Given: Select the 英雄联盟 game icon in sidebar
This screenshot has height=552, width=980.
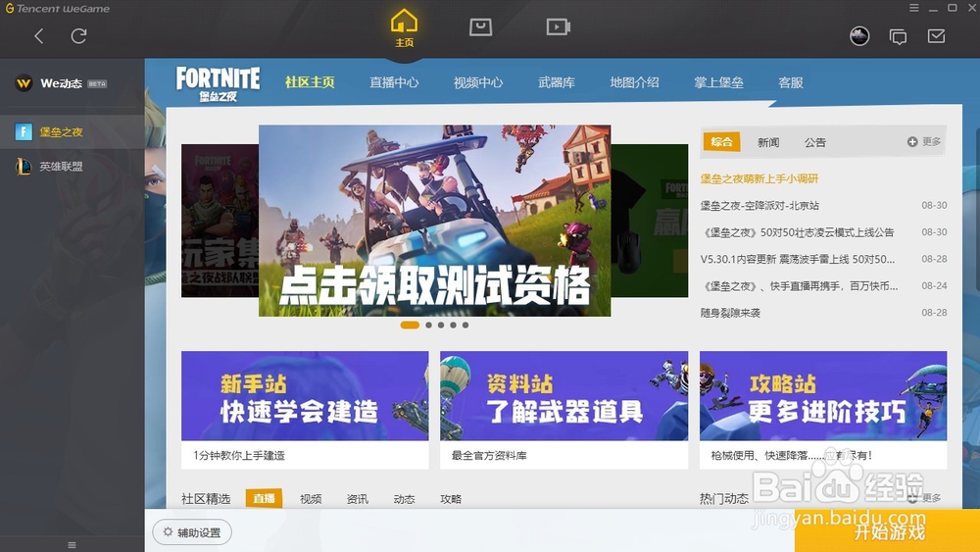Looking at the screenshot, I should [24, 167].
